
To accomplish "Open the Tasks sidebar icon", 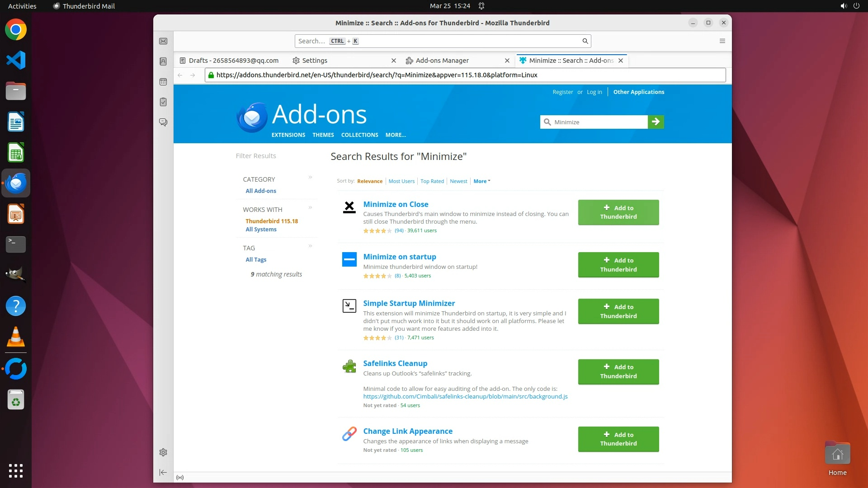I will (163, 102).
